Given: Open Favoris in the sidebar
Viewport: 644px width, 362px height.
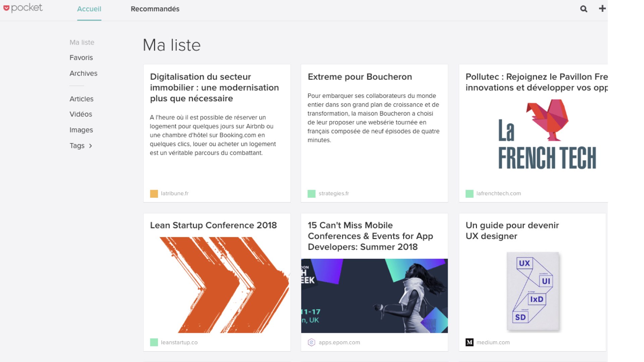Looking at the screenshot, I should point(81,58).
